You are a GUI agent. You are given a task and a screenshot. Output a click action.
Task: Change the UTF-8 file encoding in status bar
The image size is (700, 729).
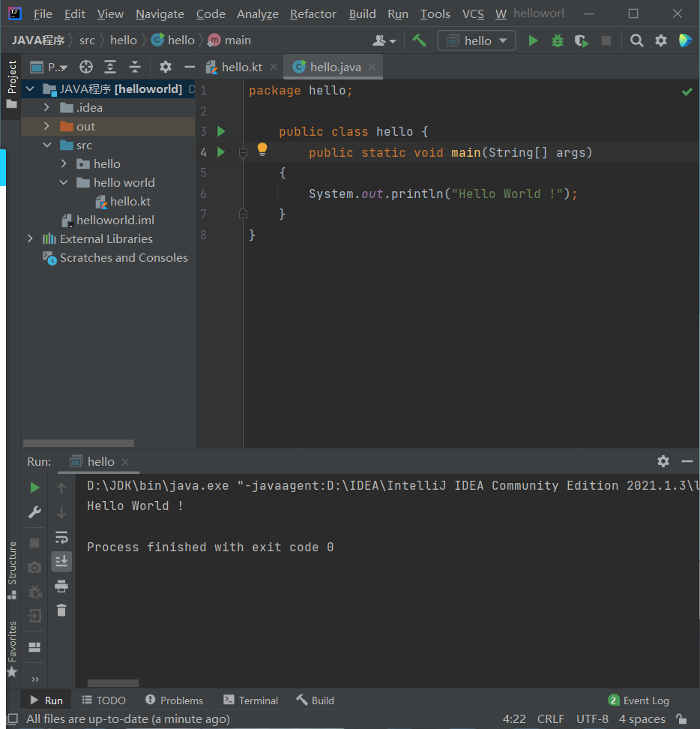pyautogui.click(x=592, y=718)
